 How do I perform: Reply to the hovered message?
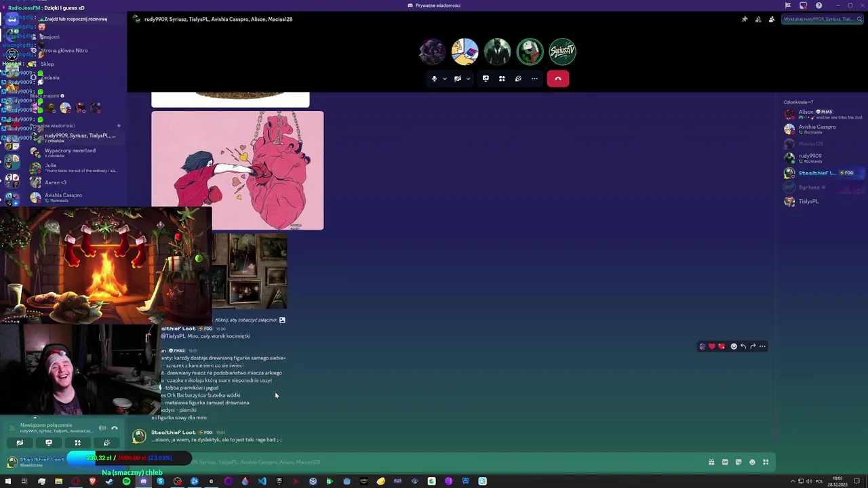[x=743, y=346]
